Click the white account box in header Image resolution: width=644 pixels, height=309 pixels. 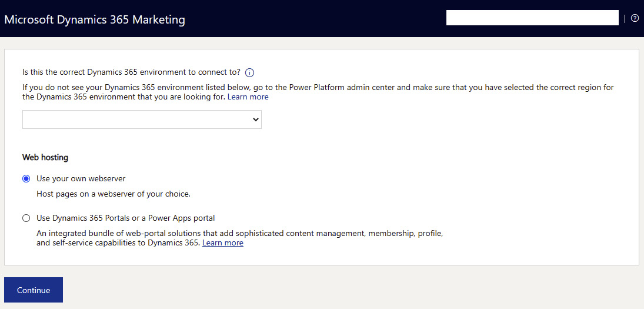(x=532, y=18)
